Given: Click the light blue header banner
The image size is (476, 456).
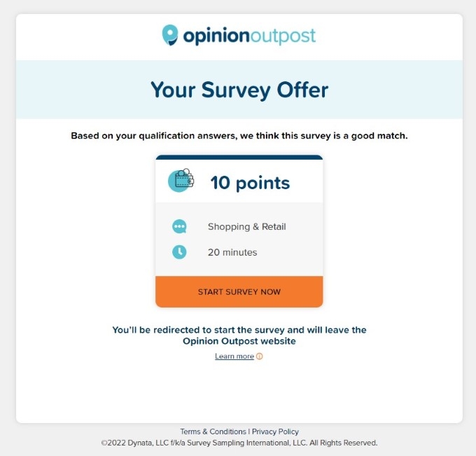Looking at the screenshot, I should pyautogui.click(x=239, y=90).
